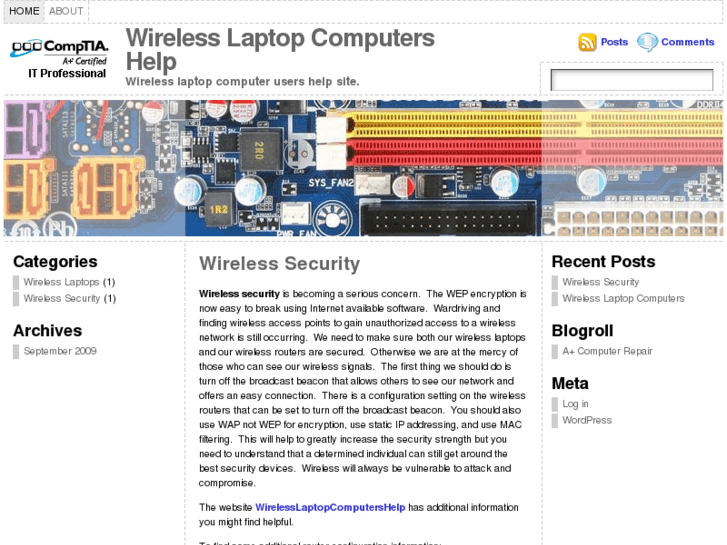Click the motherboard header banner image
Viewport: 727px width, 545px height.
[363, 167]
